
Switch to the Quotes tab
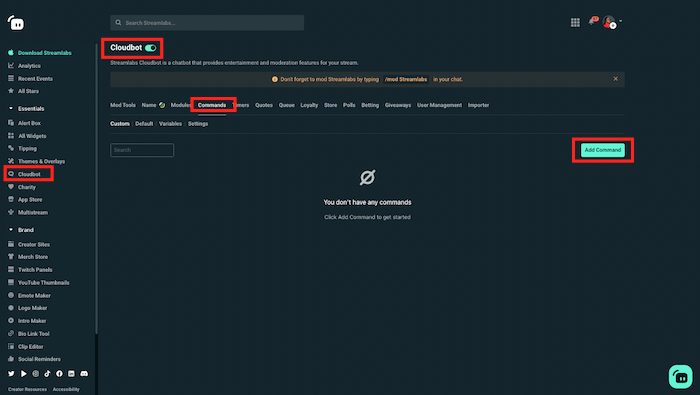coord(264,105)
